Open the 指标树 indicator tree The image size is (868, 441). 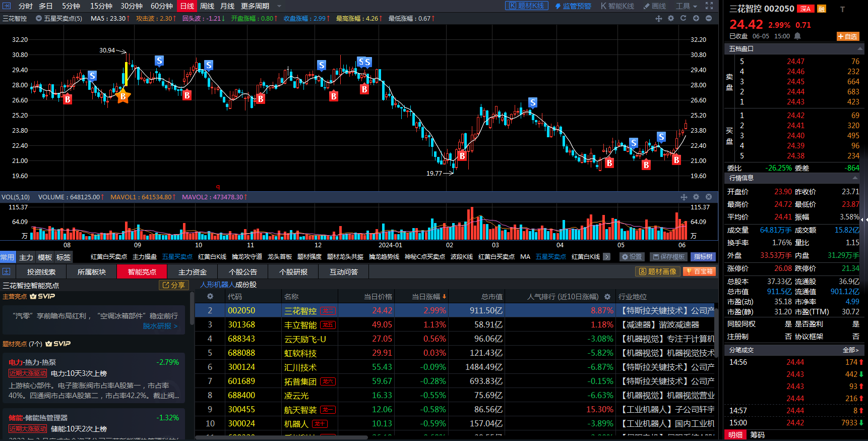(x=703, y=257)
